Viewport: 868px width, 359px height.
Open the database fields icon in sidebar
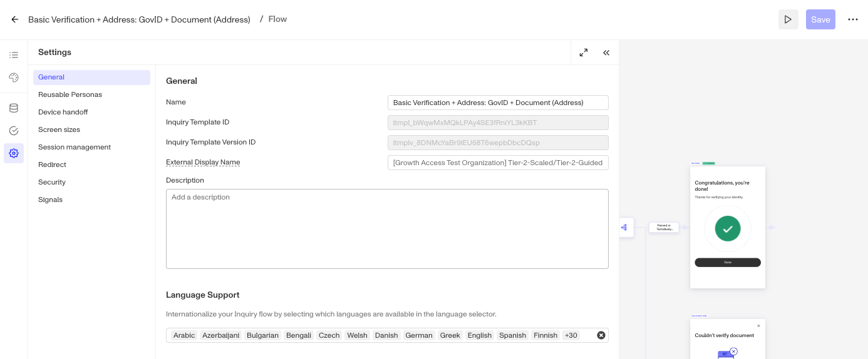pyautogui.click(x=14, y=108)
